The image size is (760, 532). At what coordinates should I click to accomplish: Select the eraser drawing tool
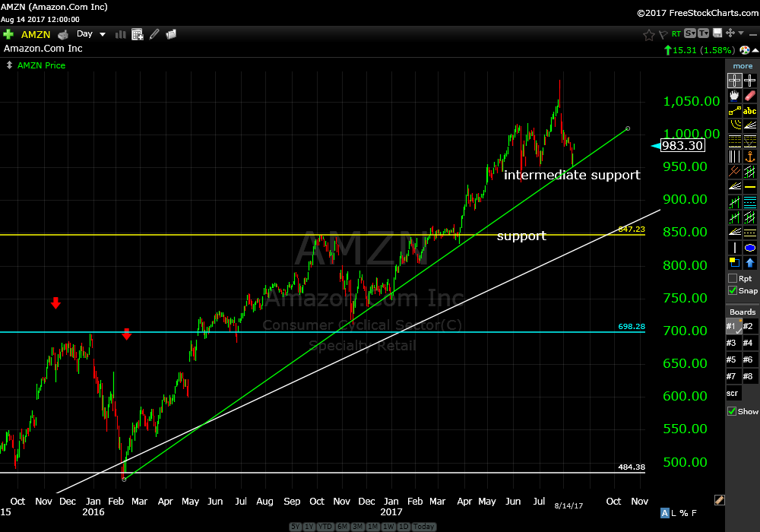coord(750,96)
